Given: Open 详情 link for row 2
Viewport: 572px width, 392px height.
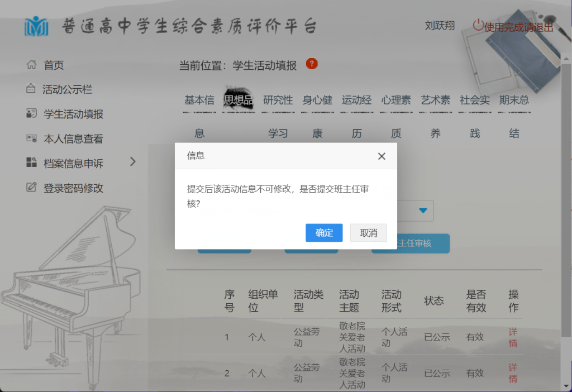Looking at the screenshot, I should [513, 373].
